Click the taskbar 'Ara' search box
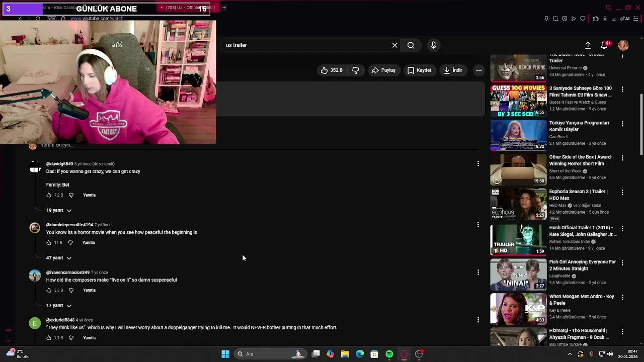Image resolution: width=644 pixels, height=362 pixels. [271, 354]
